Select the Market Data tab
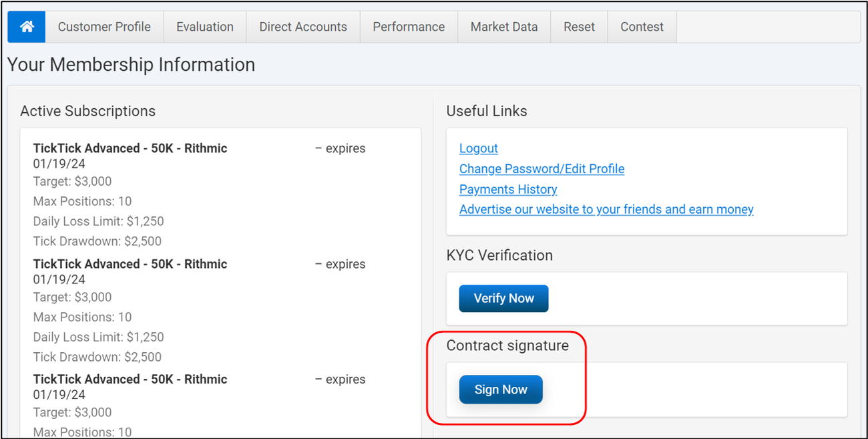Image resolution: width=868 pixels, height=439 pixels. point(504,27)
